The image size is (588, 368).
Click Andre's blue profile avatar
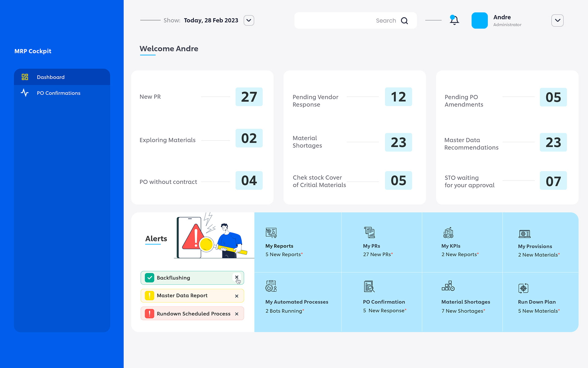(479, 21)
